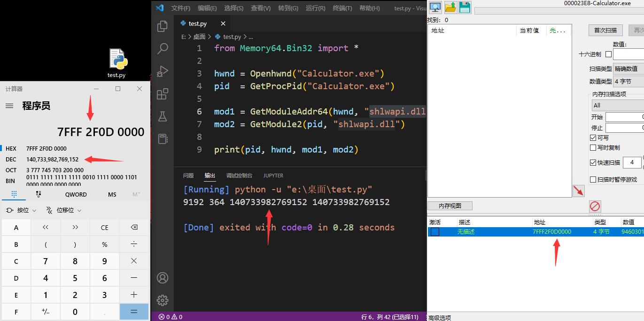Click errors and warnings status item
Screen dimensions: 644x321
click(x=171, y=317)
